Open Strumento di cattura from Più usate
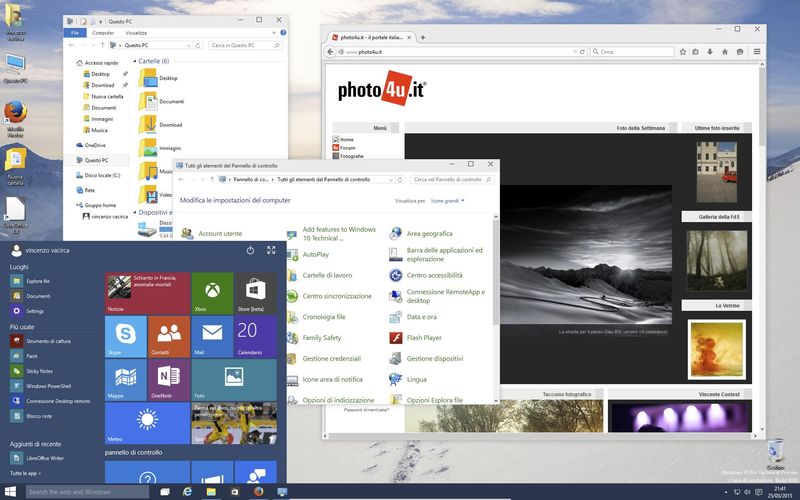 50,341
